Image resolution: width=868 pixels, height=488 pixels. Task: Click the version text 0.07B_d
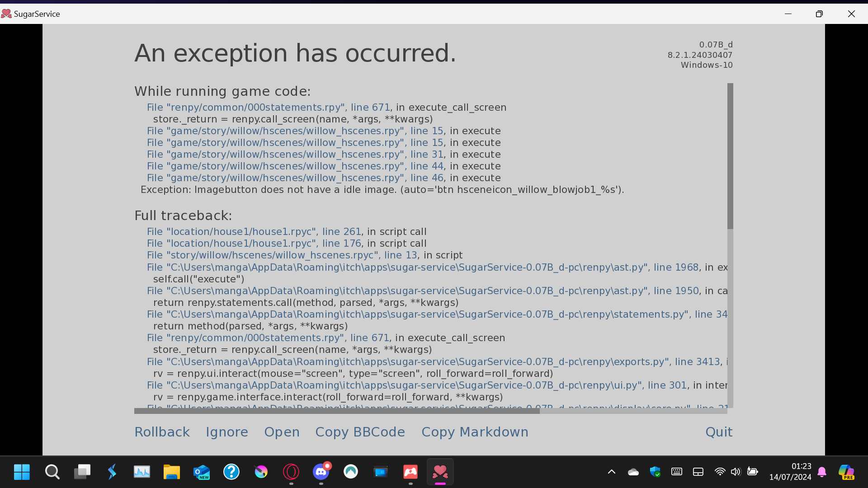[x=716, y=45]
